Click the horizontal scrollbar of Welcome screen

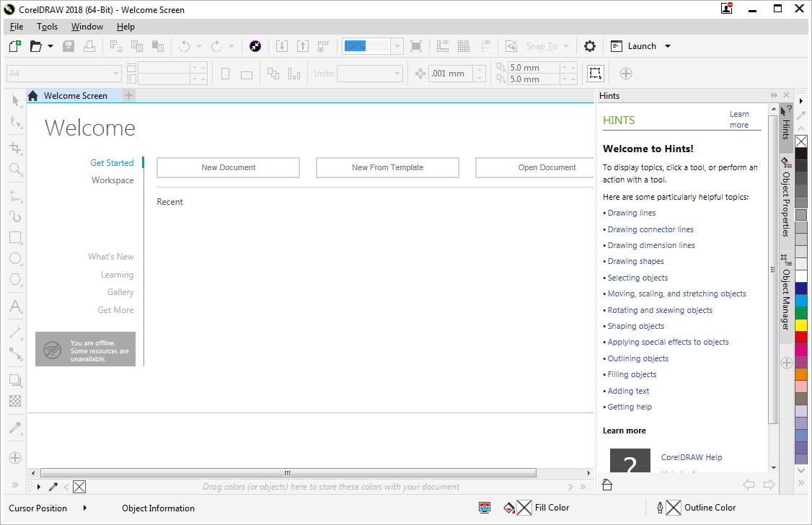[288, 472]
